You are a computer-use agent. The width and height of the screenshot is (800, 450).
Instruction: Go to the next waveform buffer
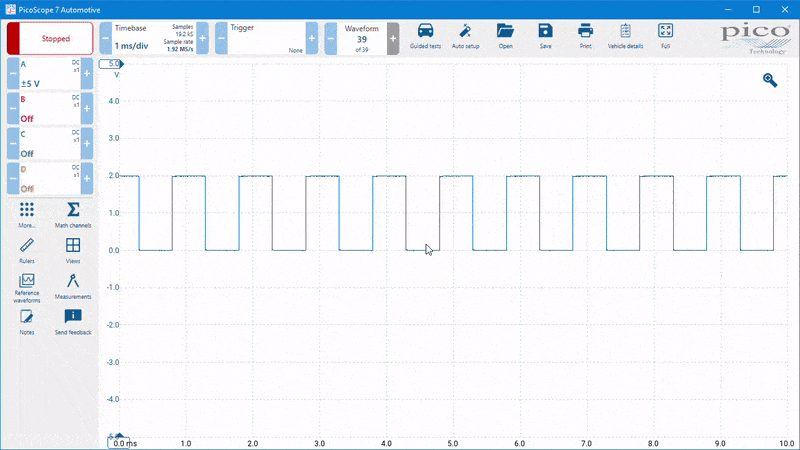(x=393, y=38)
